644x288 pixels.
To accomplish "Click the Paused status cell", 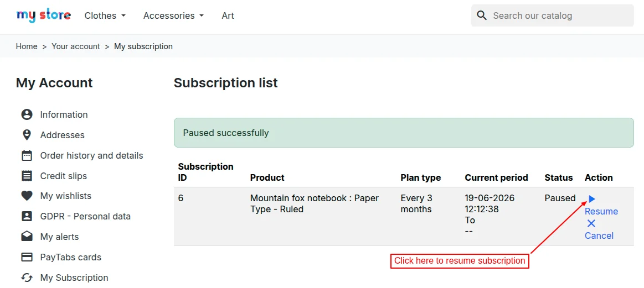I will point(560,198).
